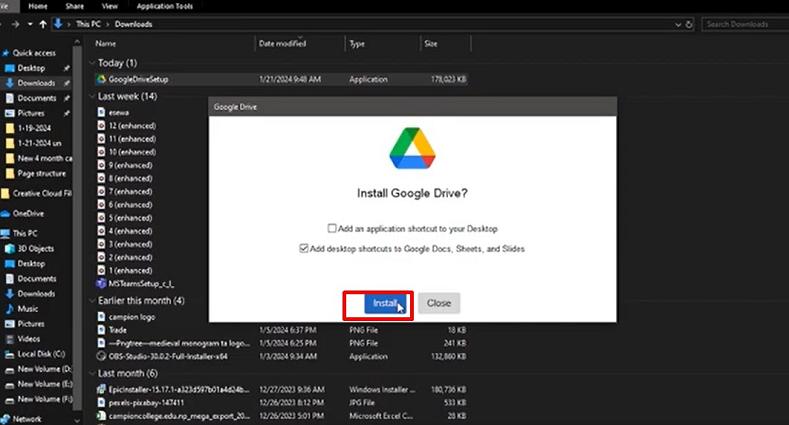Click the forward navigation arrow
789x425 pixels.
tap(16, 24)
